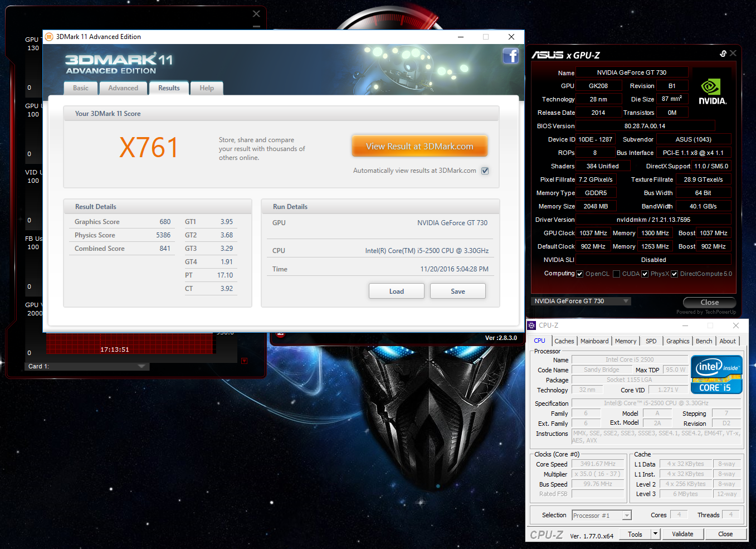Click the PT result value 17.10

(x=225, y=275)
